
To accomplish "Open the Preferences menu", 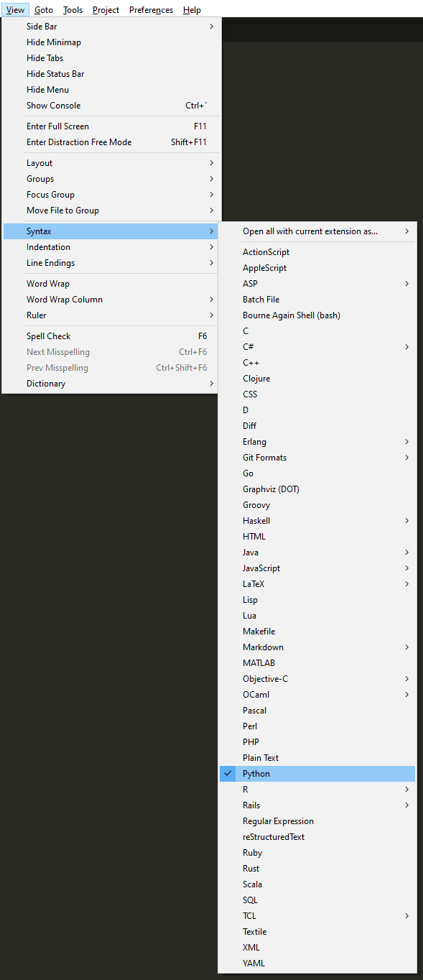I will click(x=151, y=10).
